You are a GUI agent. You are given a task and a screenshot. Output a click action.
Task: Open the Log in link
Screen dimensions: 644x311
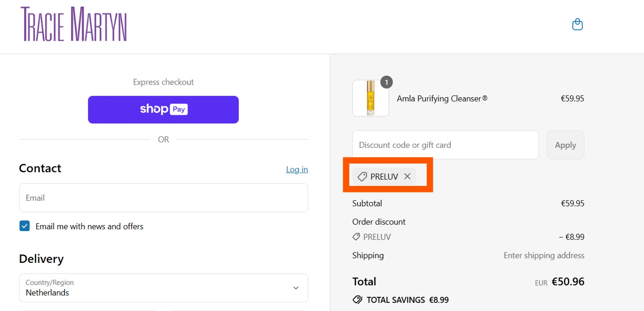pyautogui.click(x=297, y=169)
